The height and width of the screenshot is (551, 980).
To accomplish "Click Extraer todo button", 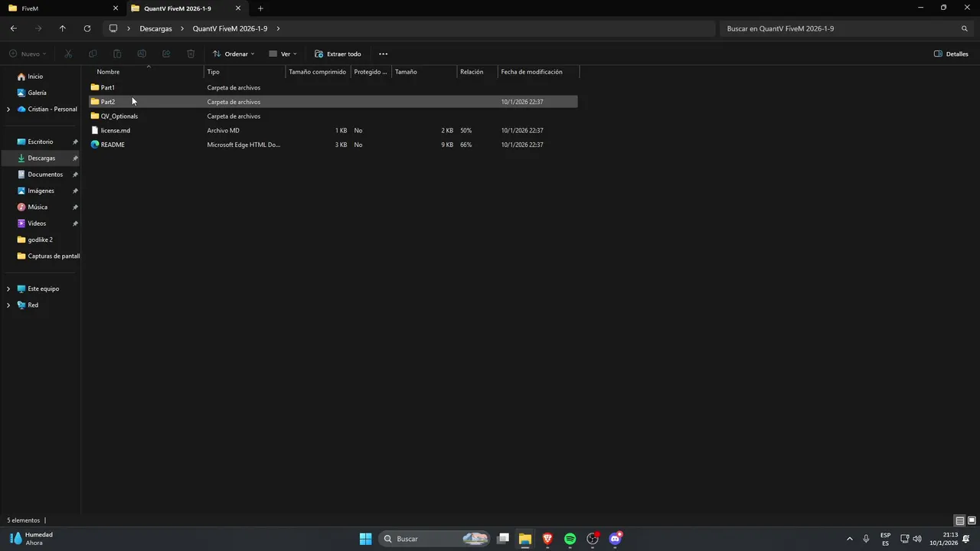I will [338, 54].
